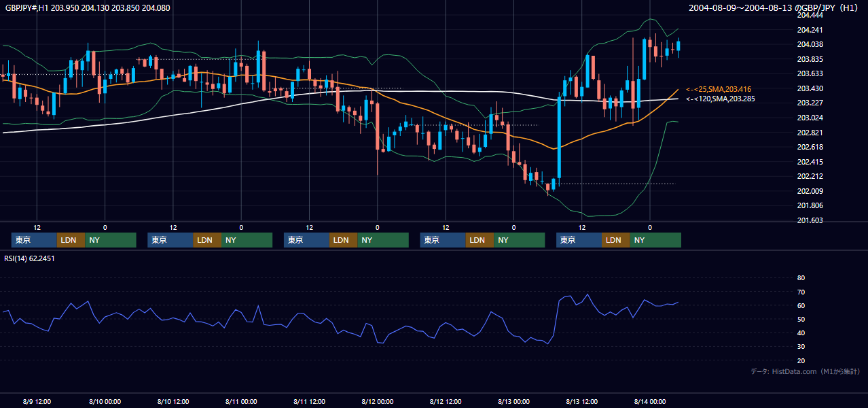Select the 203.835 price level
The image size is (868, 408).
[x=811, y=59]
